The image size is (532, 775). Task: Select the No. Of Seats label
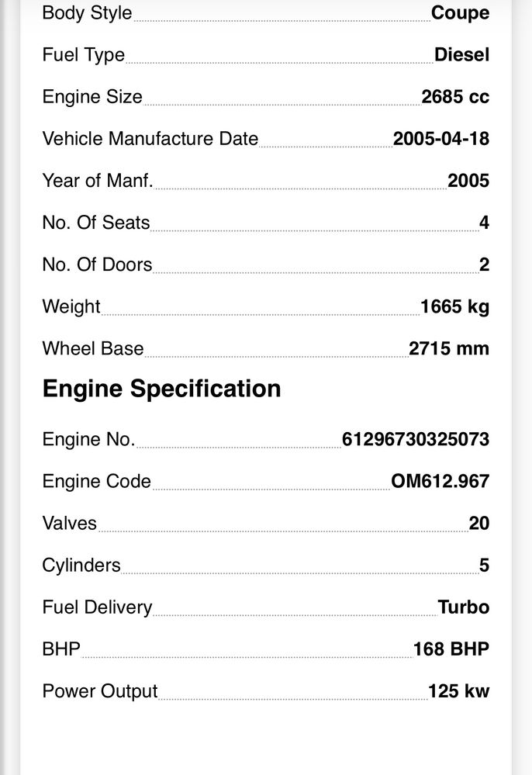pos(95,223)
